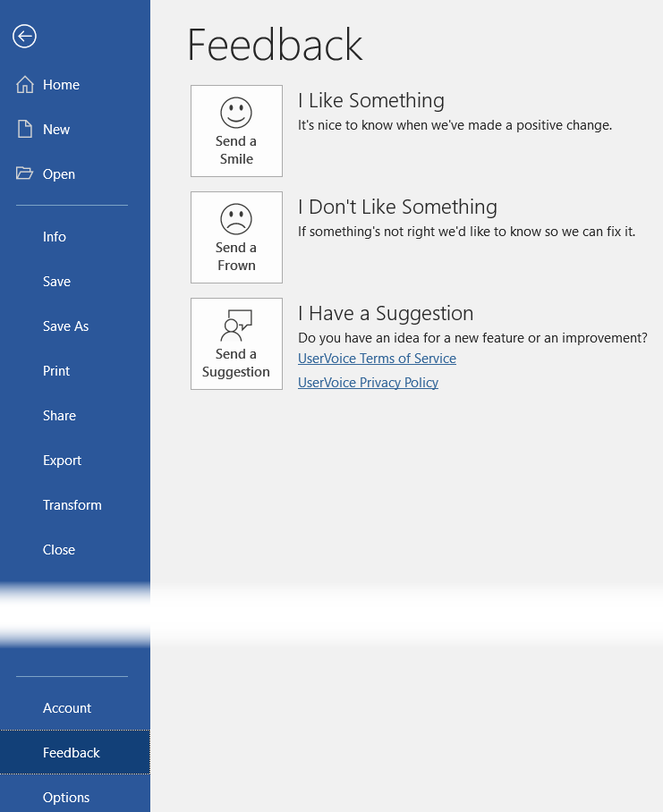Open the Share page

[x=75, y=415]
